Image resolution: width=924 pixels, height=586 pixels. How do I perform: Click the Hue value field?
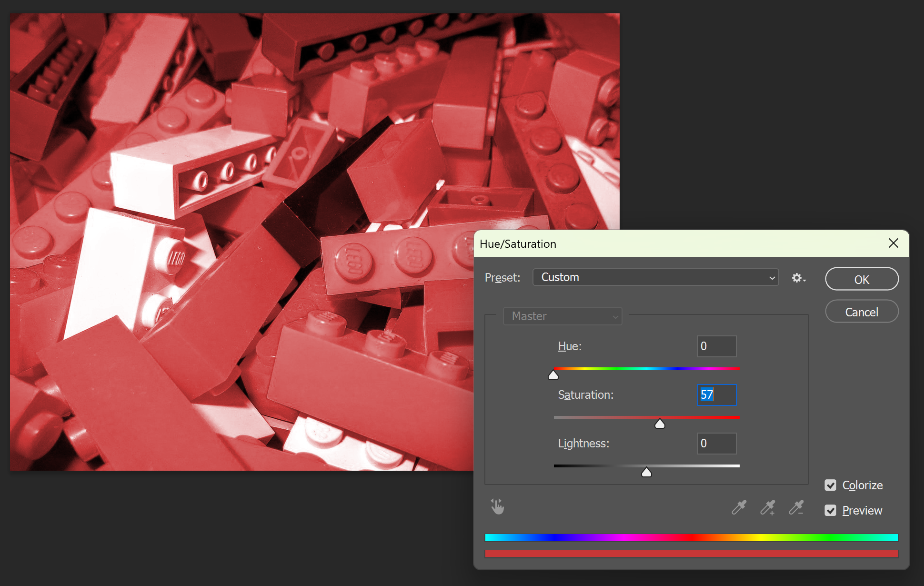(x=716, y=346)
